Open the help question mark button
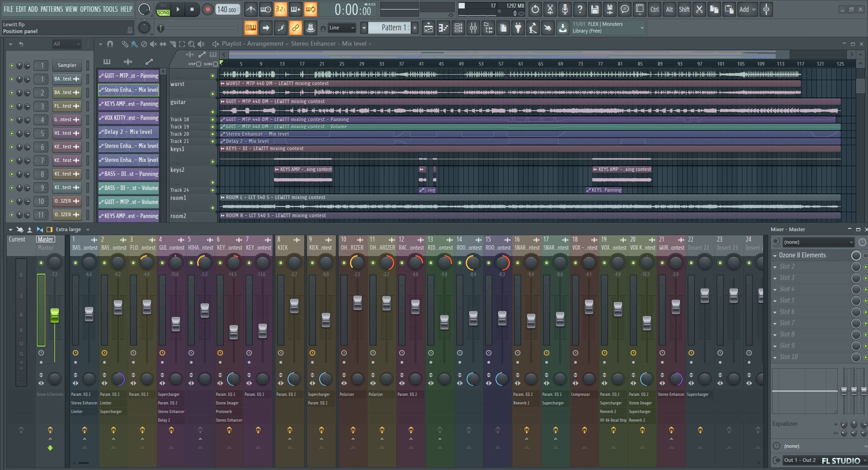 point(580,9)
